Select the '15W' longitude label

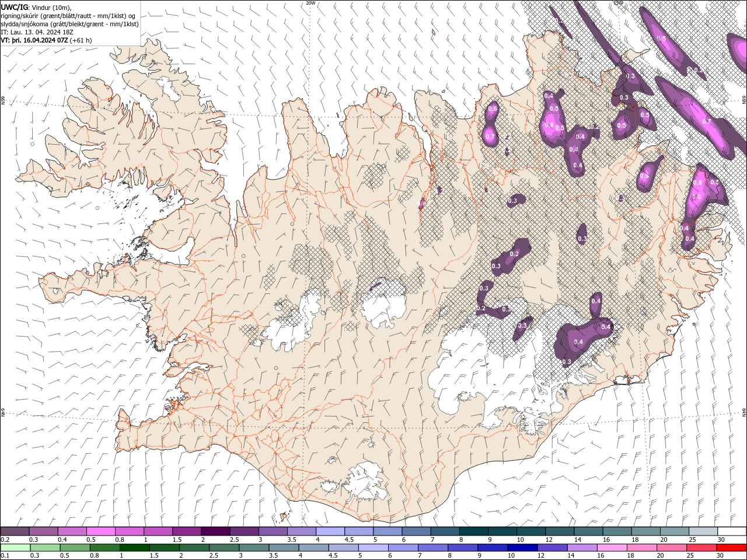[618, 3]
